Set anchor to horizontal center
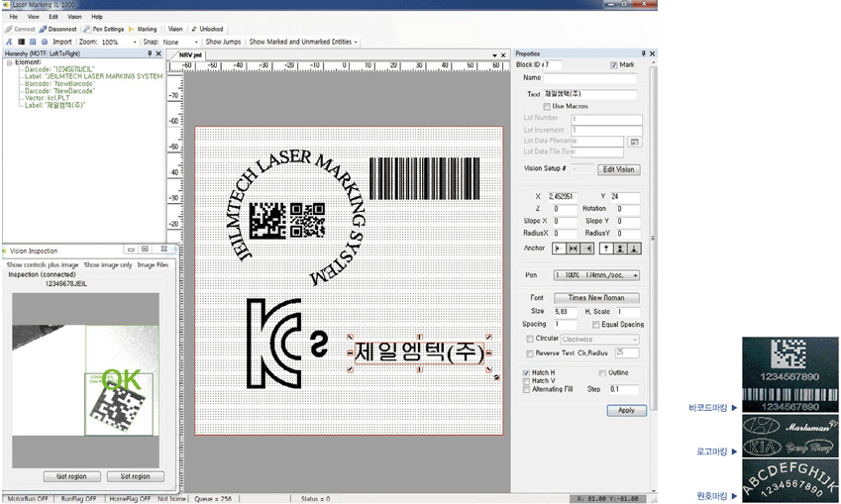The image size is (841, 504). [x=574, y=249]
